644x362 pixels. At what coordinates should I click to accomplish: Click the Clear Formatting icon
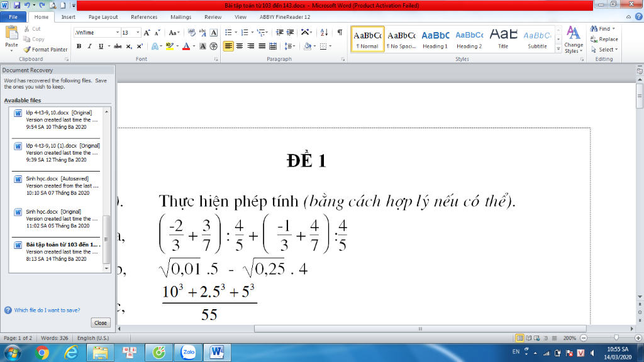click(x=191, y=33)
